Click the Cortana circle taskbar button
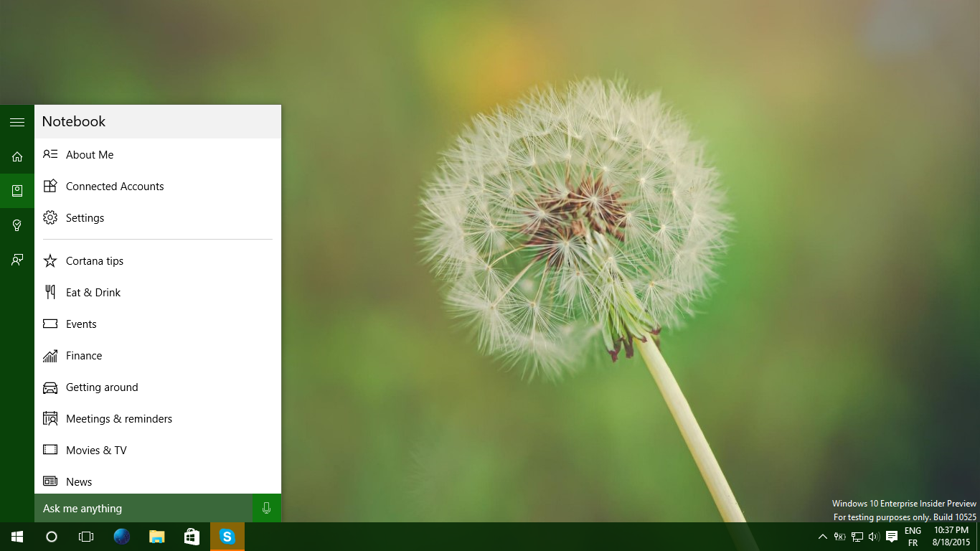This screenshot has height=551, width=980. coord(52,537)
